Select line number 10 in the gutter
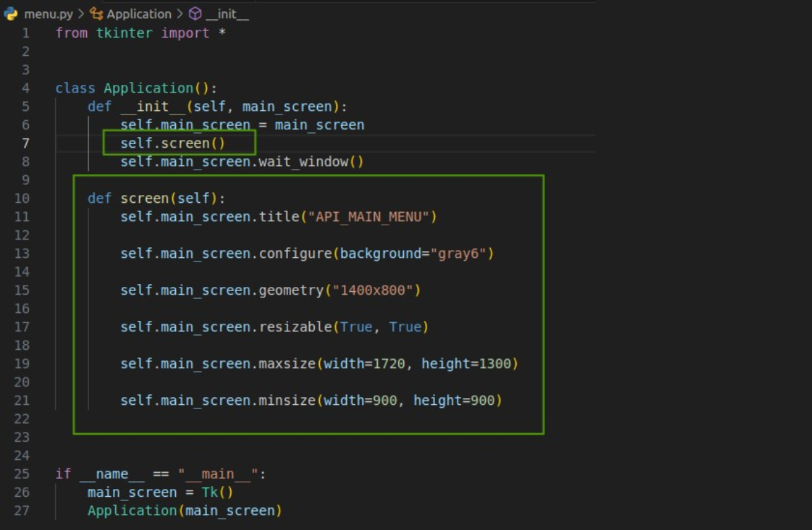This screenshot has width=812, height=530. coord(23,199)
